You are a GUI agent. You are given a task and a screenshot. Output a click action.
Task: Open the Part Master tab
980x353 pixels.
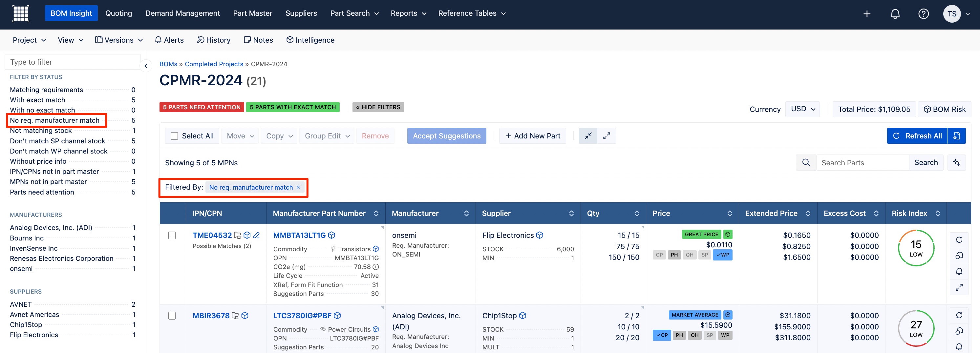pos(253,13)
